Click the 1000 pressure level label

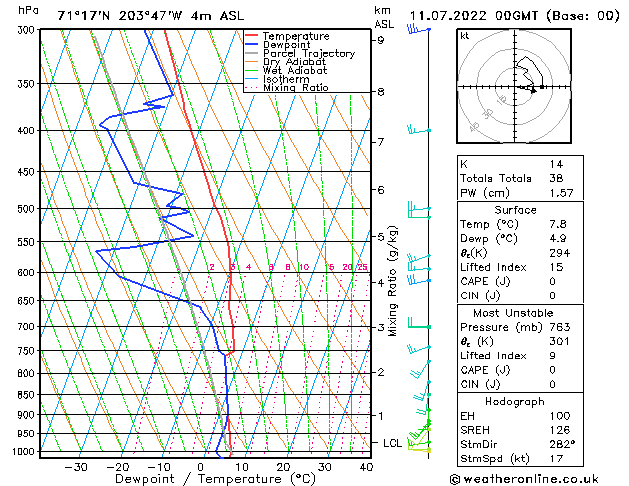click(x=24, y=452)
